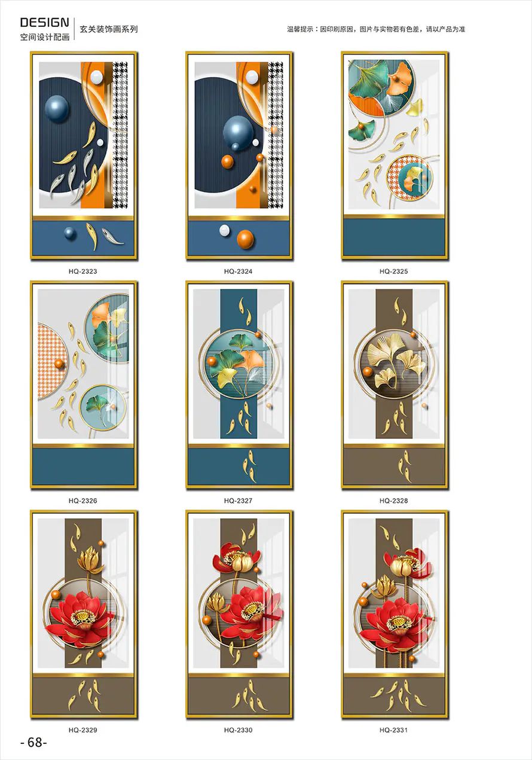Open the HQ-2327 teal stripe artwork

[239, 385]
